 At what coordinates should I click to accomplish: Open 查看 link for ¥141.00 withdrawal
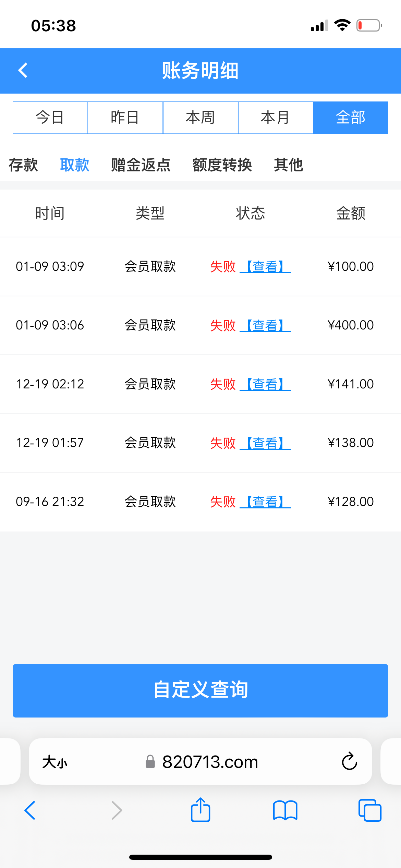pyautogui.click(x=265, y=384)
